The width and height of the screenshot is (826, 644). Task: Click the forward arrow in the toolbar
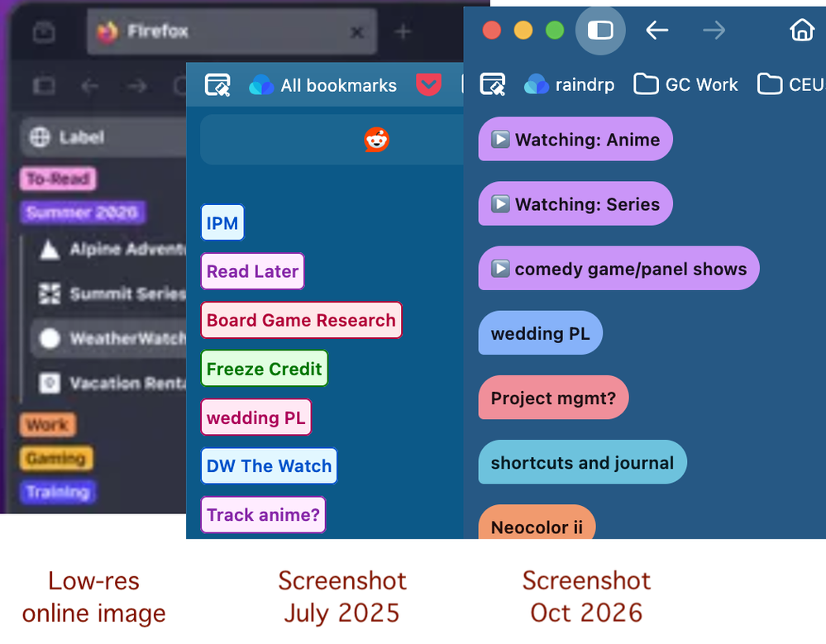(714, 31)
